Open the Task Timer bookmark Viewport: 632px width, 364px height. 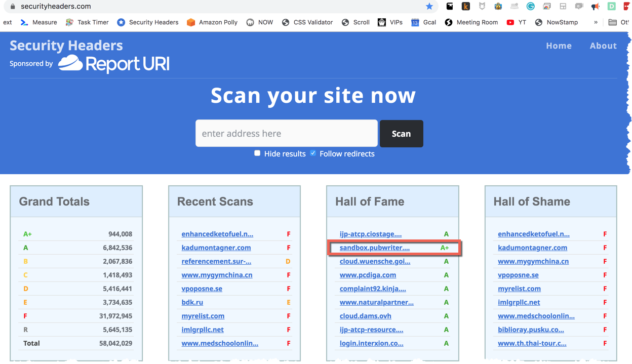(x=87, y=22)
